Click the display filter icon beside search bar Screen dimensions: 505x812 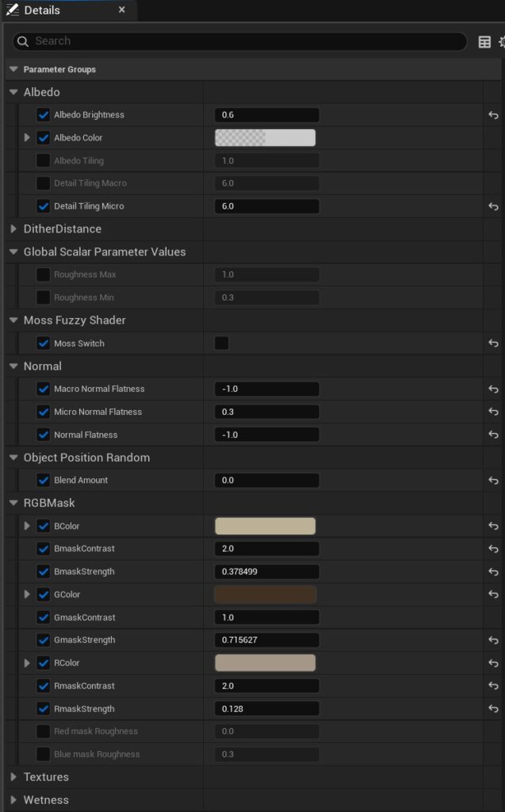click(484, 40)
